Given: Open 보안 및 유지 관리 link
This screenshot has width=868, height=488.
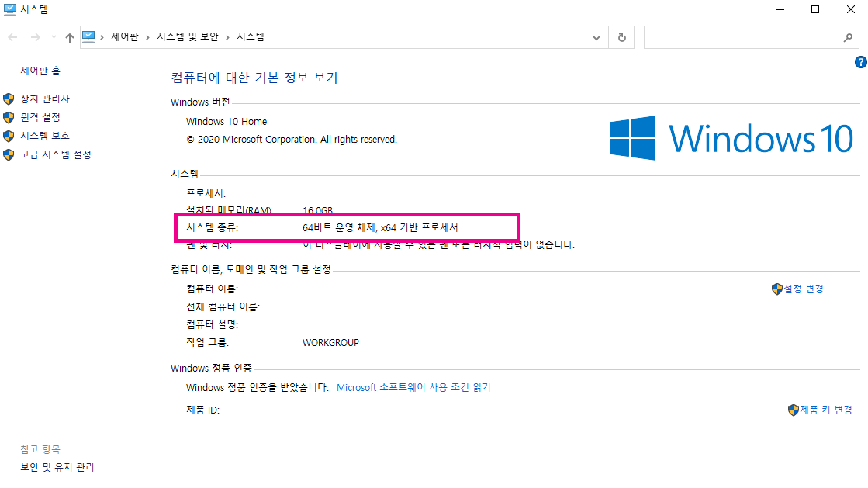Looking at the screenshot, I should coord(57,467).
